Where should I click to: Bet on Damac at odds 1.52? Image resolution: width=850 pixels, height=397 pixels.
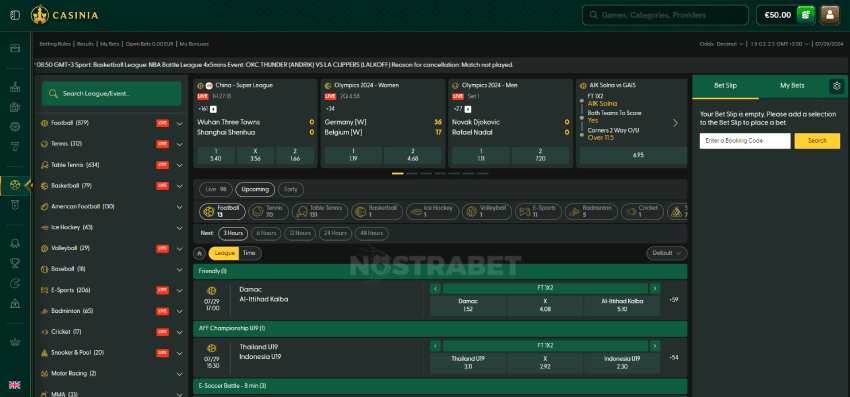point(468,305)
